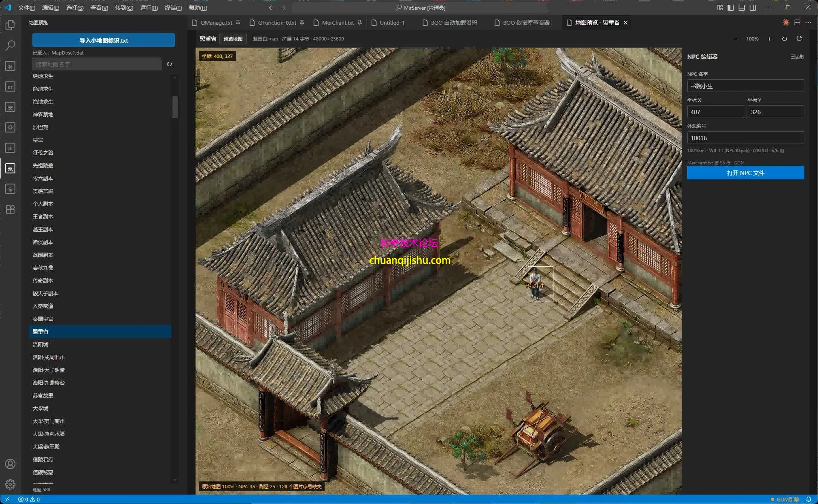
Task: Open the remote window indicator in status bar
Action: (x=7, y=499)
